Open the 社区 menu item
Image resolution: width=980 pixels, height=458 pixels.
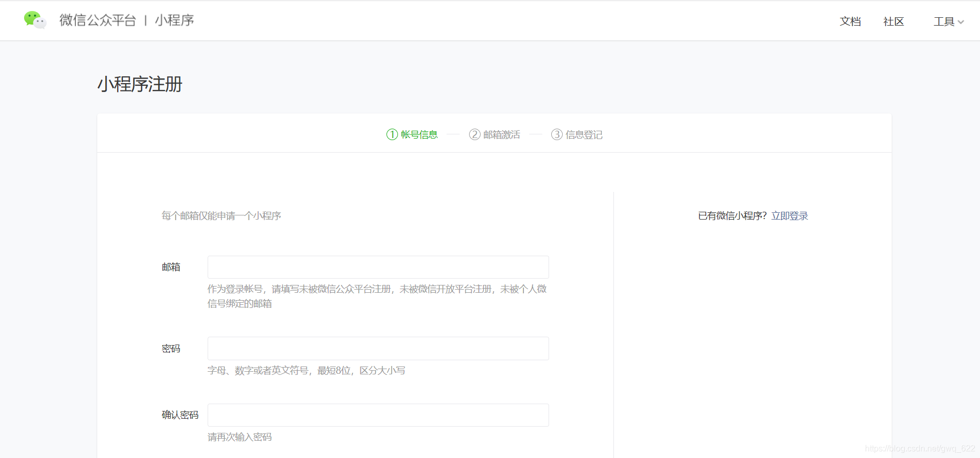[894, 21]
